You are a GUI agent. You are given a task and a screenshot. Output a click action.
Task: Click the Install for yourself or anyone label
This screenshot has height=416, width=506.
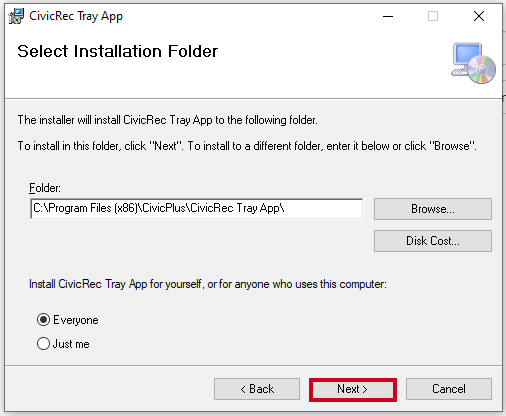click(x=208, y=284)
